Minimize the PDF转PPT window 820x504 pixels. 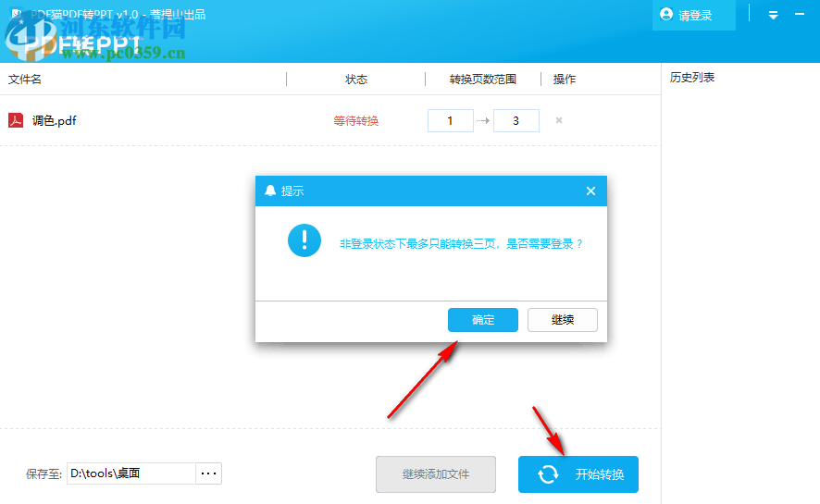coord(800,15)
